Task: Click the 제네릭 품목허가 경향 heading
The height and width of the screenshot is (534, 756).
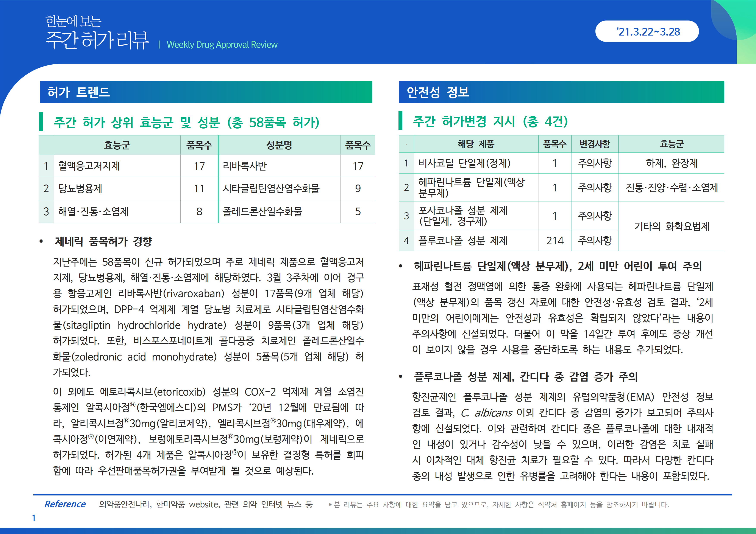Action: (103, 241)
